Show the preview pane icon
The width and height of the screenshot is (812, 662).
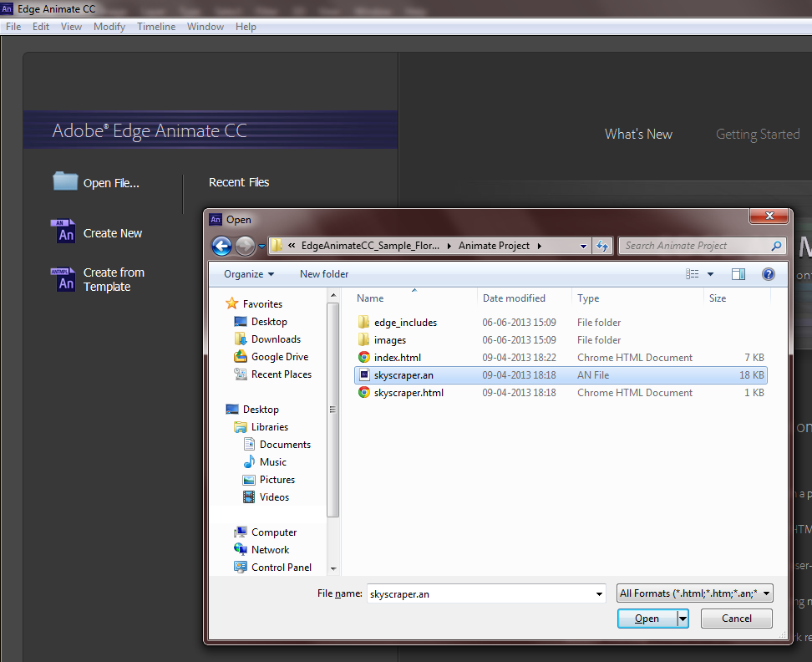pyautogui.click(x=738, y=274)
